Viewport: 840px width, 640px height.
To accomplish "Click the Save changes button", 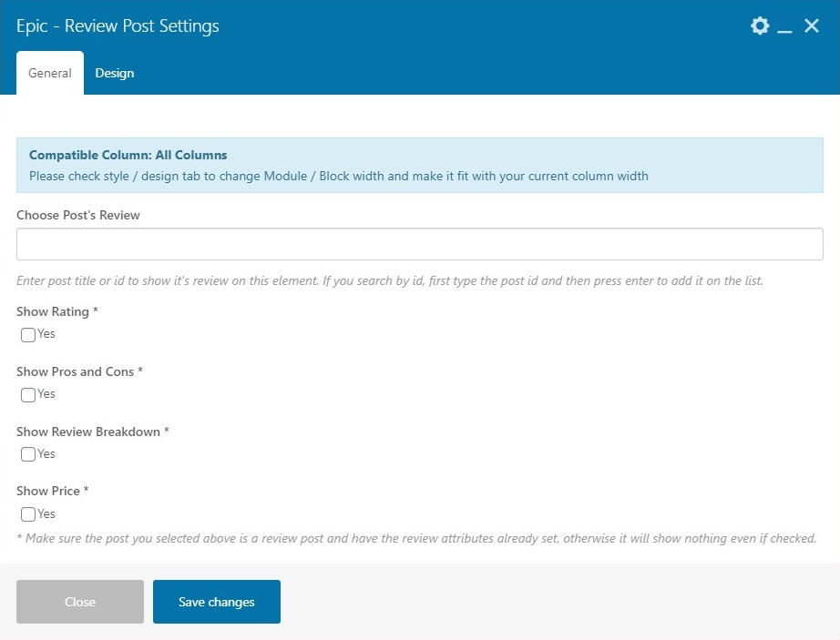I will pyautogui.click(x=217, y=602).
